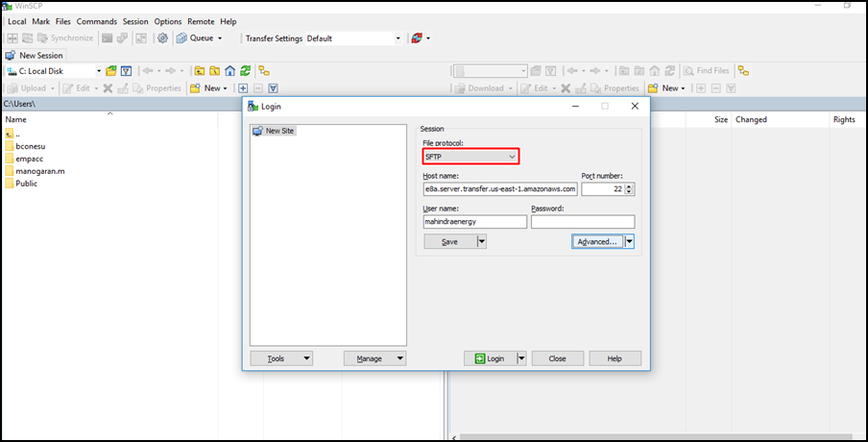Open terminal console icon in main toolbar
This screenshot has height=442, width=868.
click(x=108, y=38)
